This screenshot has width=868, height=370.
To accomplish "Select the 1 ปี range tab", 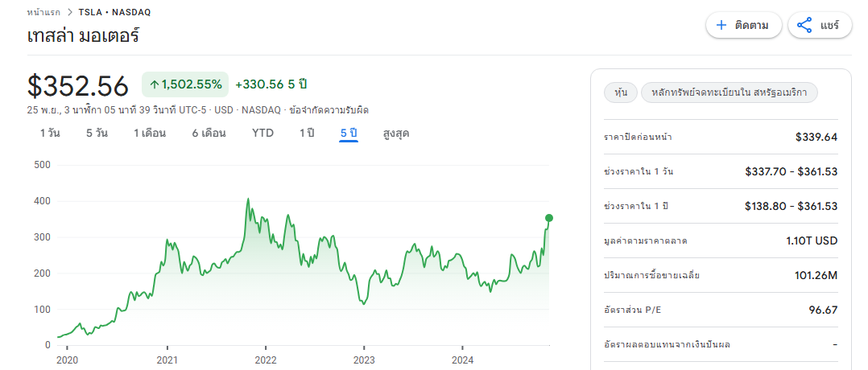I will coord(307,134).
